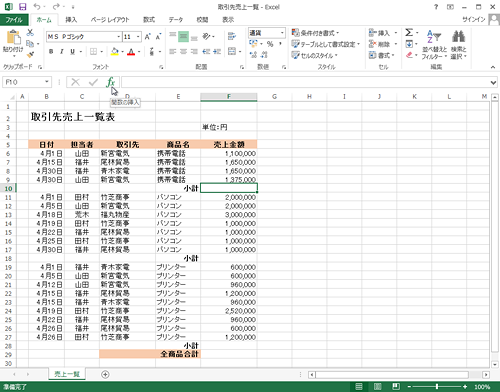The image size is (500, 392).
Task: Click the percent style icon
Action: pos(270,44)
